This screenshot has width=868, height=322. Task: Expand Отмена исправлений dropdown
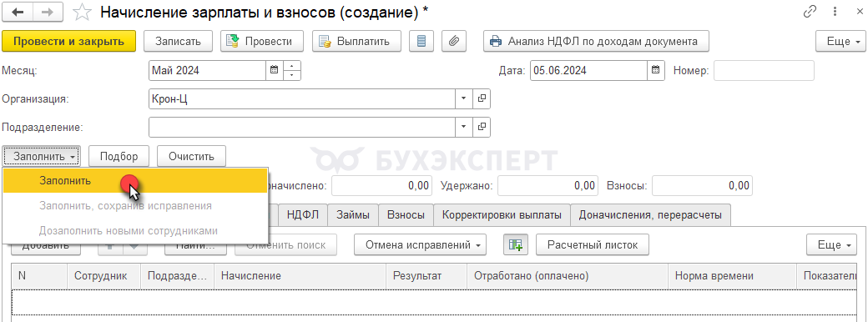(420, 244)
